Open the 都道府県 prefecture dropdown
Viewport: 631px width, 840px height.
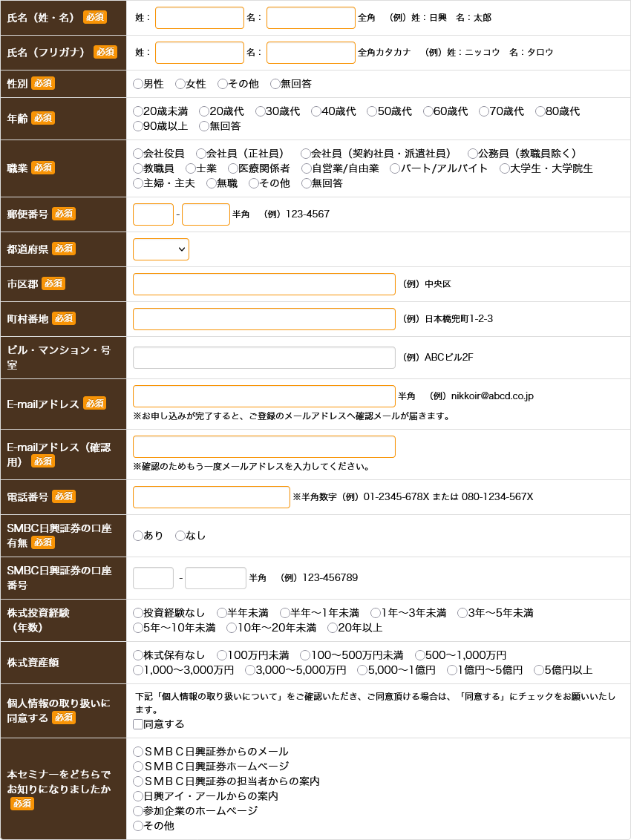coord(160,249)
